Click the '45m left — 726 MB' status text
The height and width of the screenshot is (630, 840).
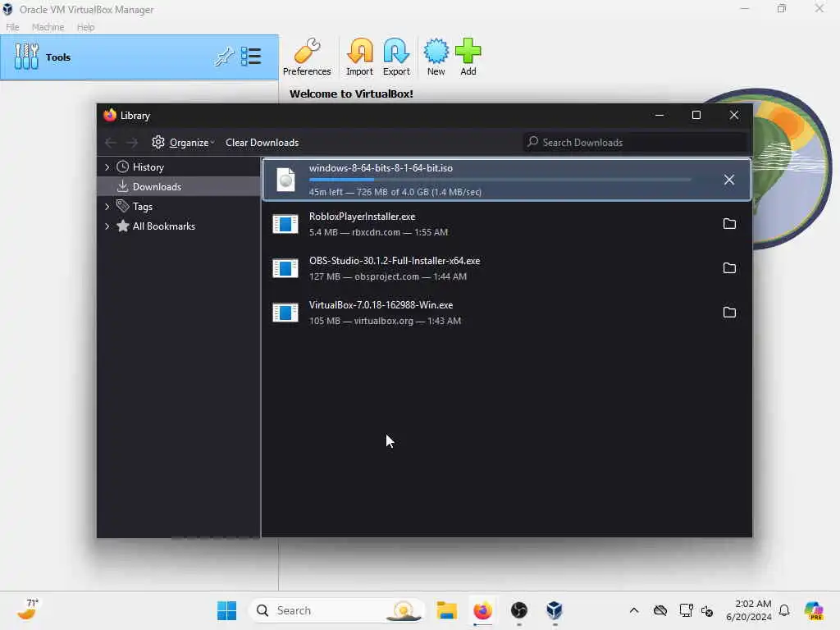click(x=395, y=192)
